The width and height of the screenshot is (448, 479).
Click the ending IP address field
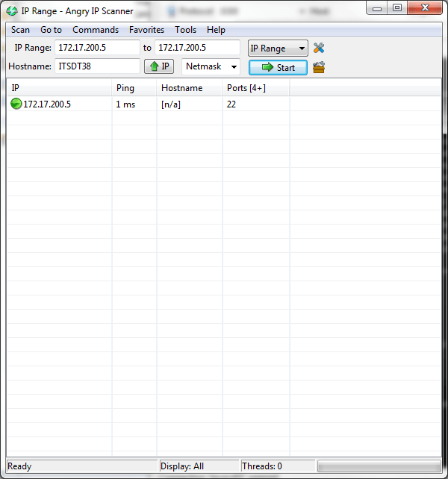[197, 47]
